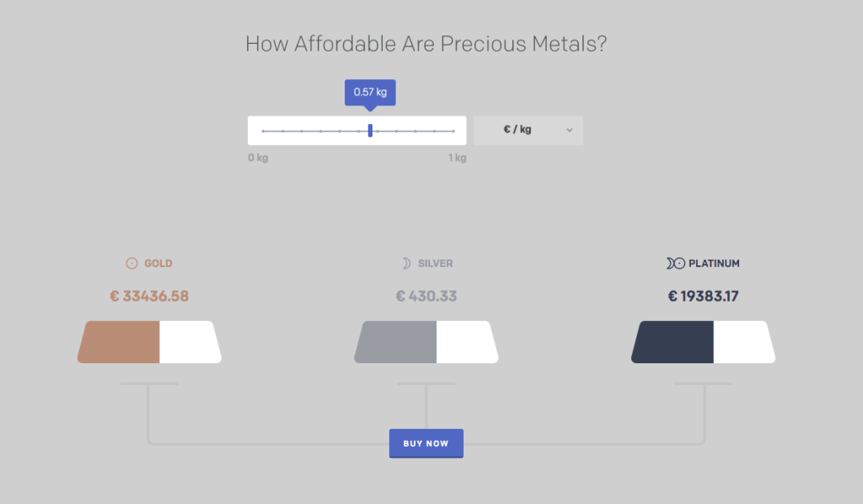This screenshot has height=504, width=863.
Task: Click the BUY NOW button
Action: coord(426,443)
